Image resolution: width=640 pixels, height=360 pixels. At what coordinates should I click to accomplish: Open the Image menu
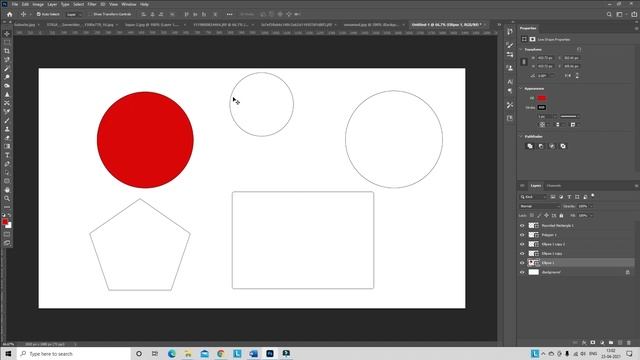pos(38,4)
